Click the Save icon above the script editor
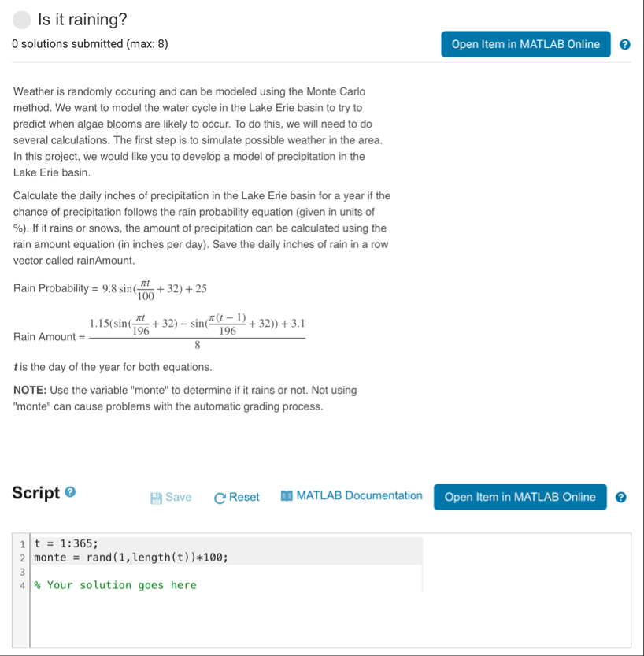 pos(155,497)
